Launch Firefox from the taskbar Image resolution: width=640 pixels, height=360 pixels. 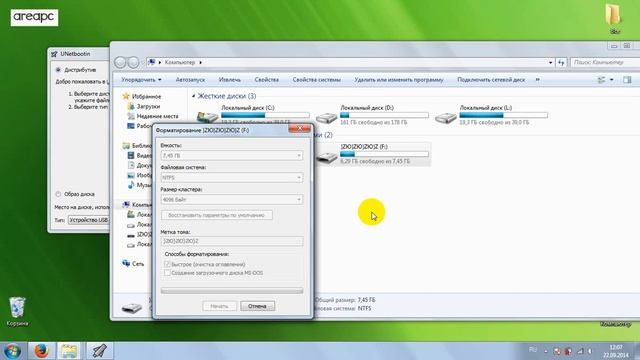41,351
